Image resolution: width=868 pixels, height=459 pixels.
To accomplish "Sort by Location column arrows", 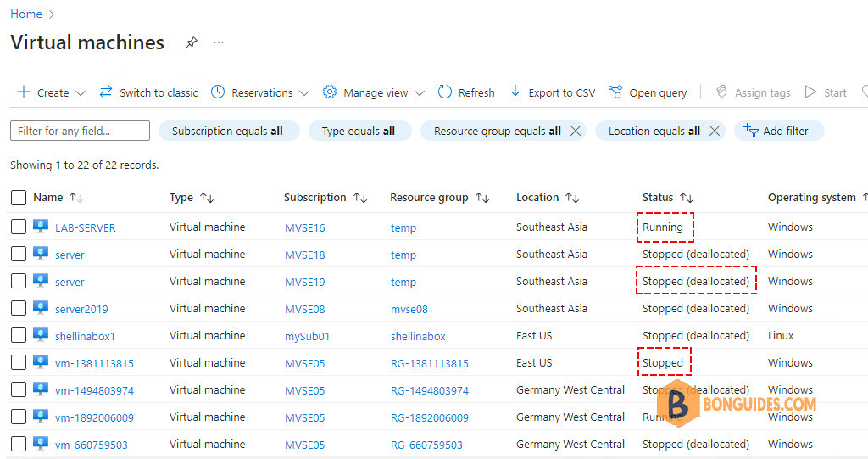I will (572, 198).
